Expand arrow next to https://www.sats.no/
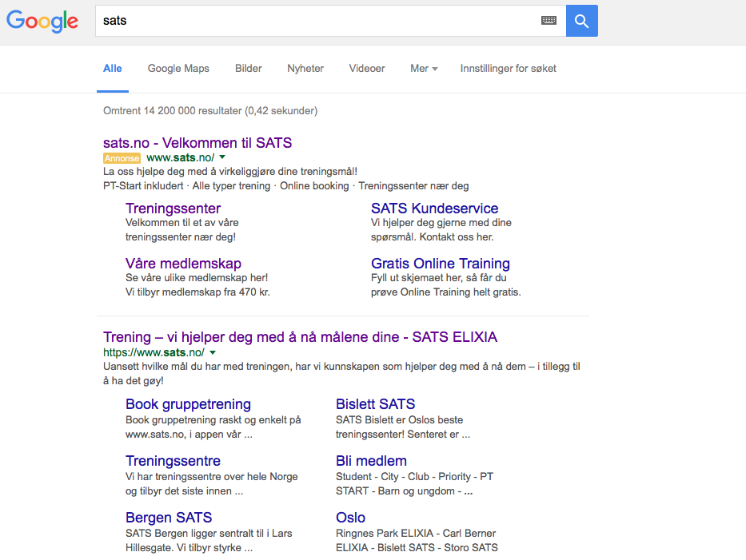Viewport: 746px width, 560px height. point(213,352)
